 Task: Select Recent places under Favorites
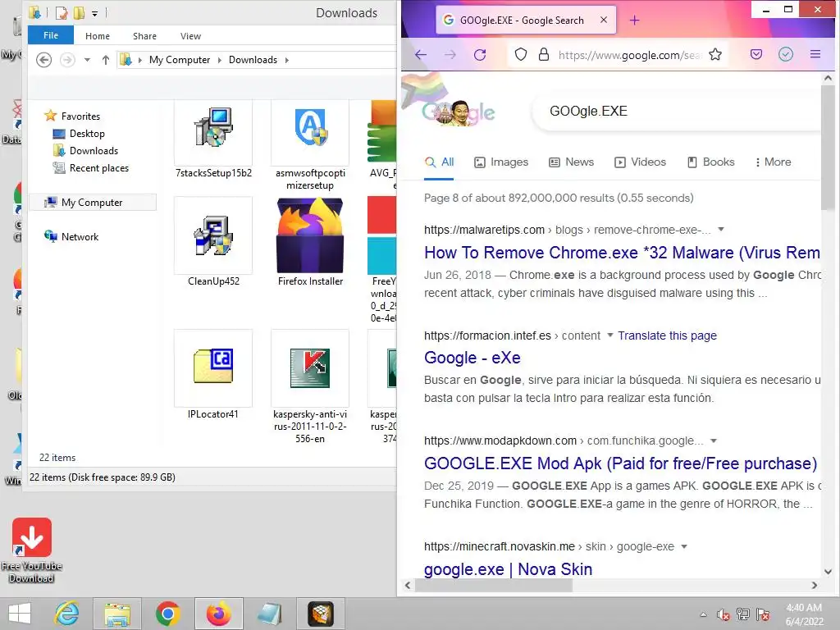tap(99, 167)
